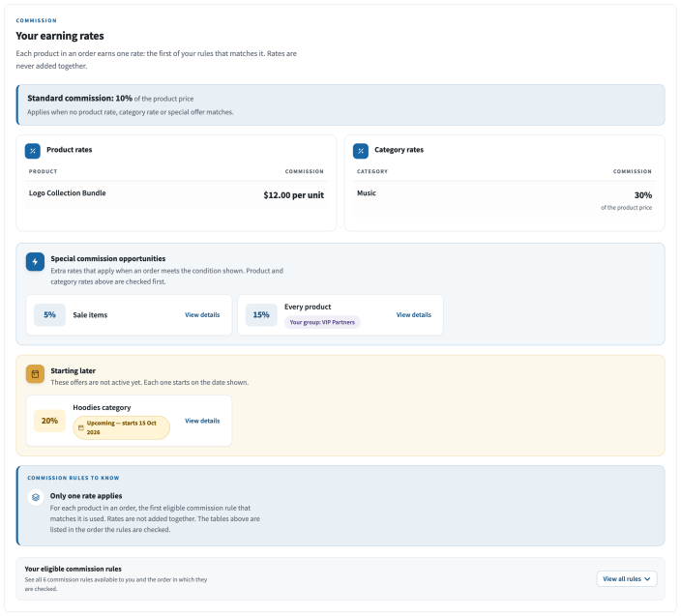
Task: Click the 5% rate badge
Action: [49, 314]
